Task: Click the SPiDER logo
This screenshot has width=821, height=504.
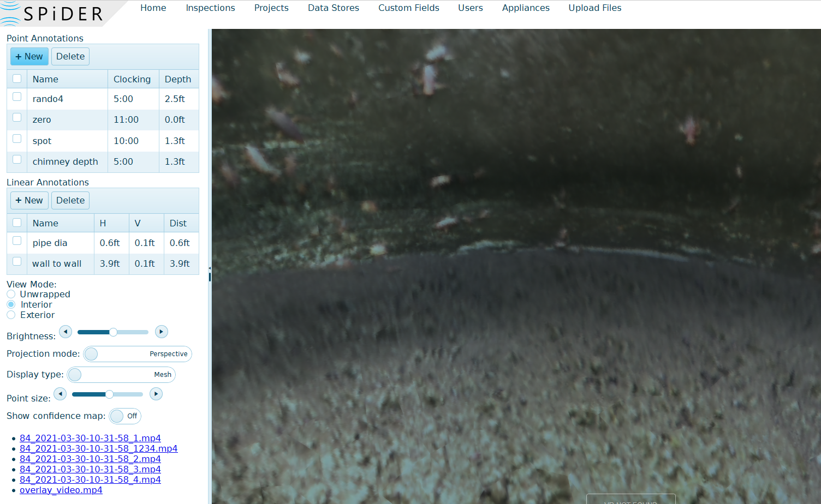Action: point(55,14)
